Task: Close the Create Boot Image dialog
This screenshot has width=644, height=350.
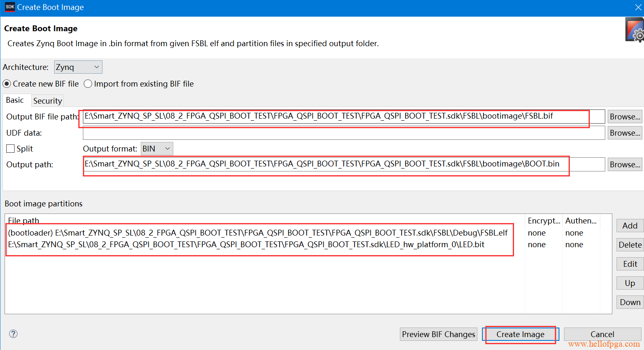Action: pos(638,7)
